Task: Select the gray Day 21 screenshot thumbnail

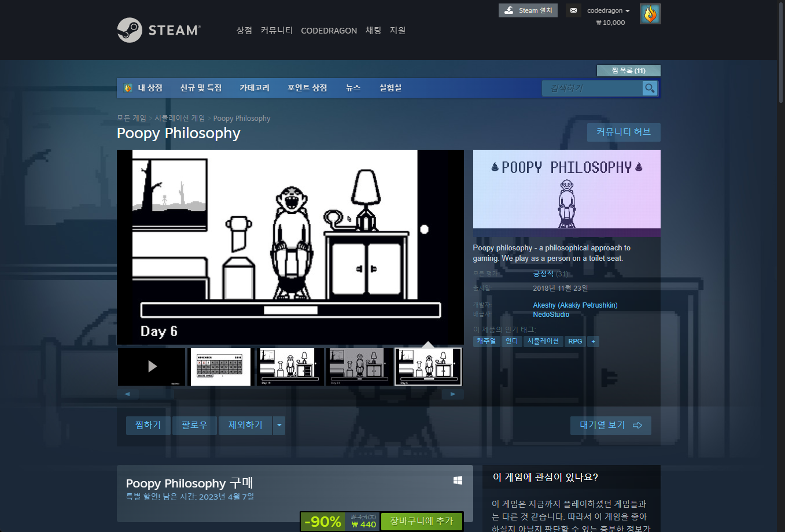Action: coord(359,367)
